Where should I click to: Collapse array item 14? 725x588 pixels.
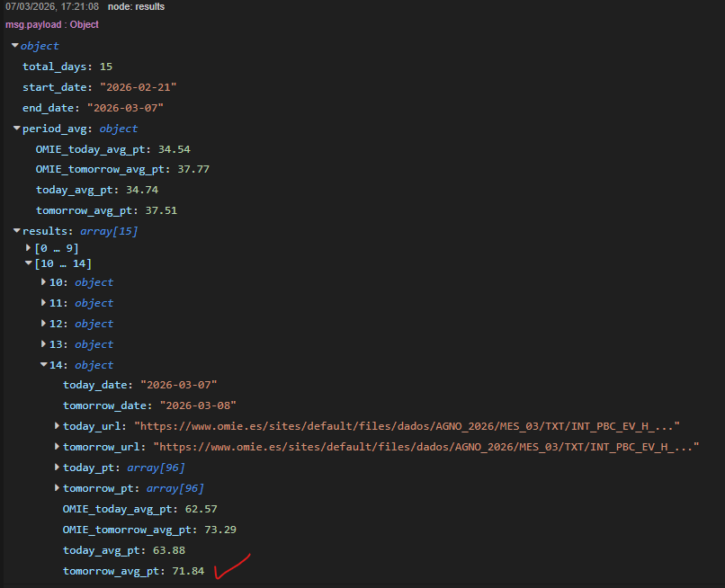[43, 365]
